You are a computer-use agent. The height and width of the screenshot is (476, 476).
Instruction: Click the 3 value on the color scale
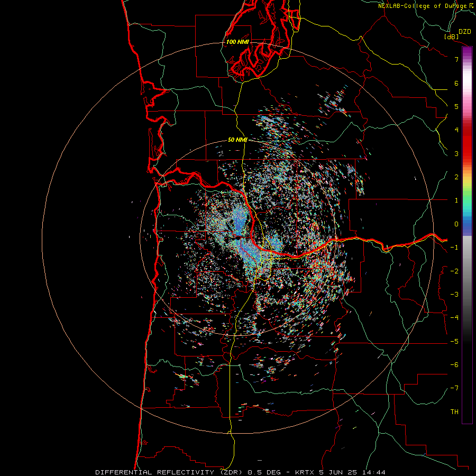coord(456,153)
